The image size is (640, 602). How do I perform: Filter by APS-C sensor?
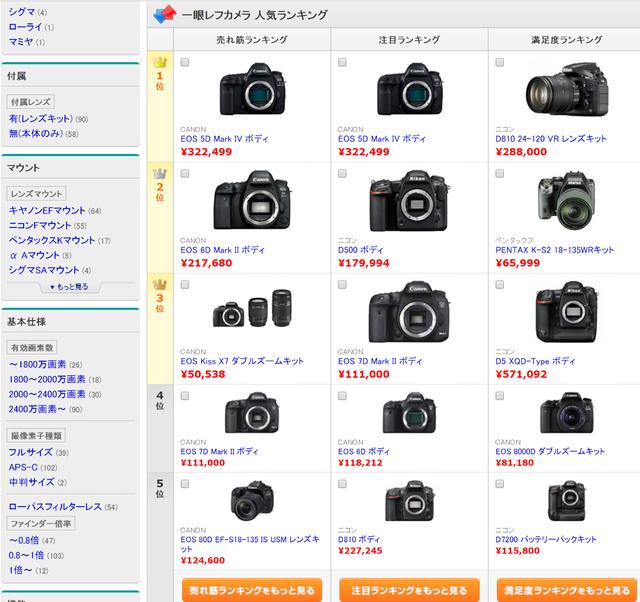tap(23, 467)
